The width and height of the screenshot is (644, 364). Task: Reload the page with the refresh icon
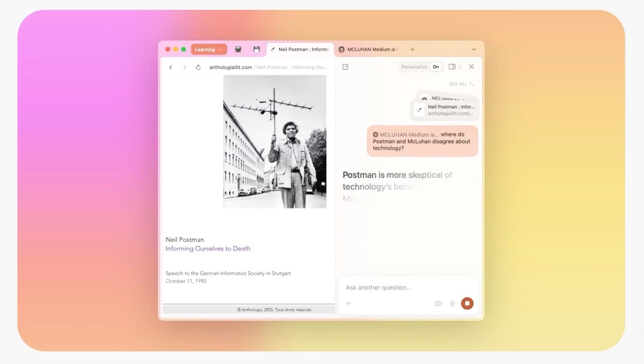click(198, 68)
